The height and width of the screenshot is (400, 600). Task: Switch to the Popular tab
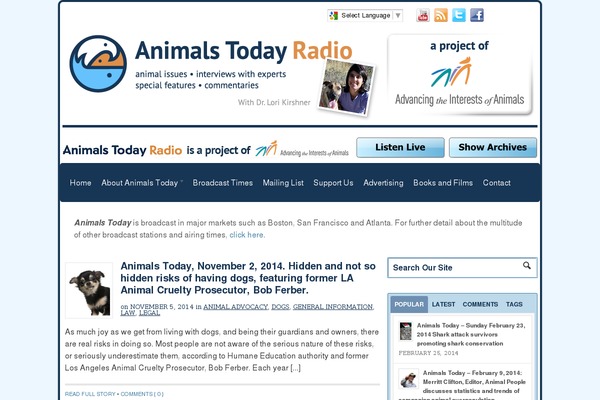409,304
